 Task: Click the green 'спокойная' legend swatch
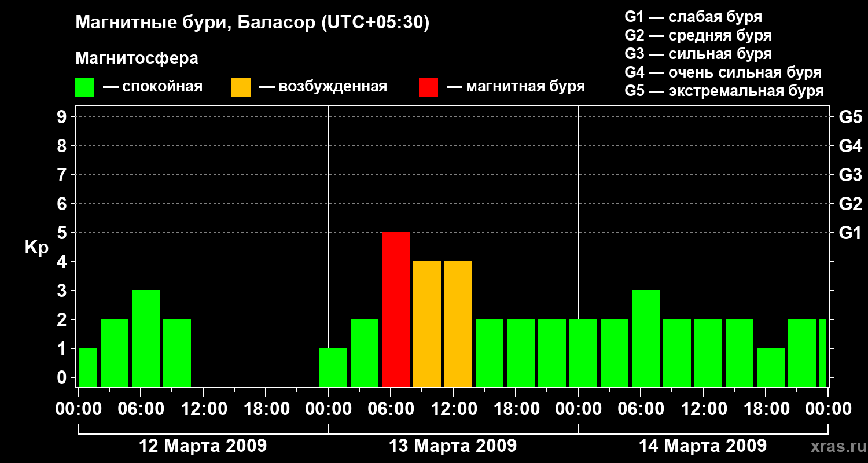click(x=85, y=87)
